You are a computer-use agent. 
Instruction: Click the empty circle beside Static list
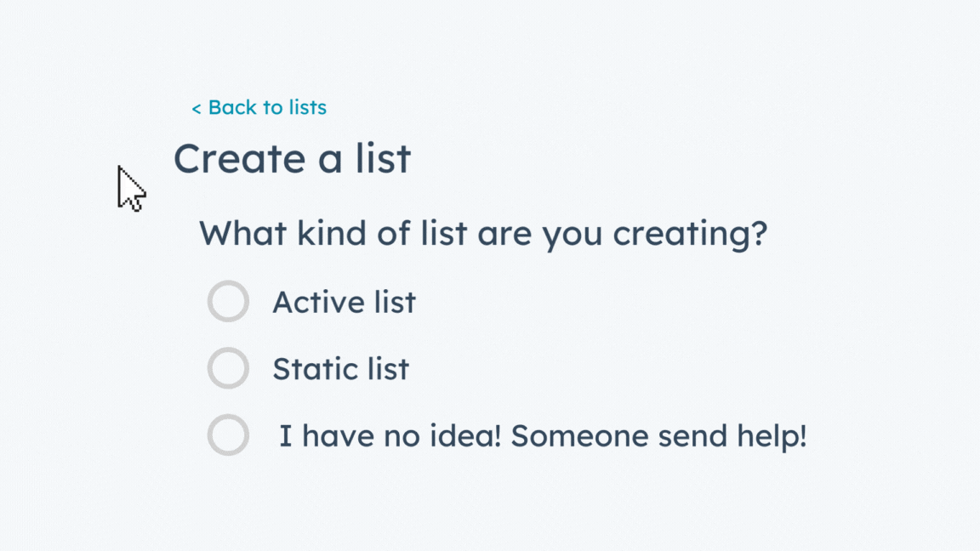click(x=228, y=368)
